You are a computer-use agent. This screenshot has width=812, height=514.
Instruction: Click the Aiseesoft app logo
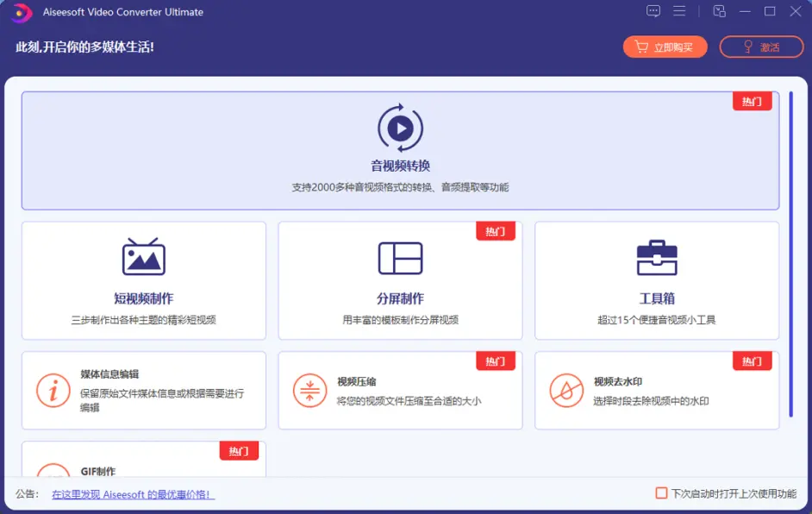coord(22,12)
